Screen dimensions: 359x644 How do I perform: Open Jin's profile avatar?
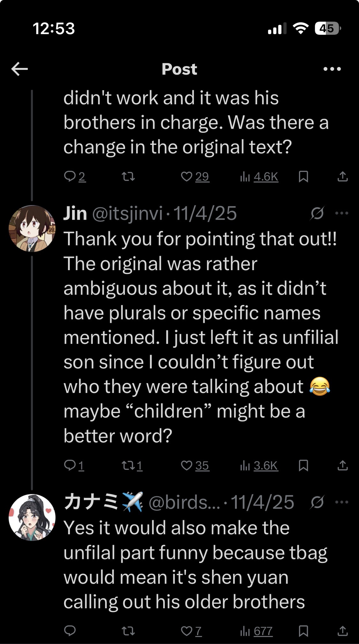(32, 229)
